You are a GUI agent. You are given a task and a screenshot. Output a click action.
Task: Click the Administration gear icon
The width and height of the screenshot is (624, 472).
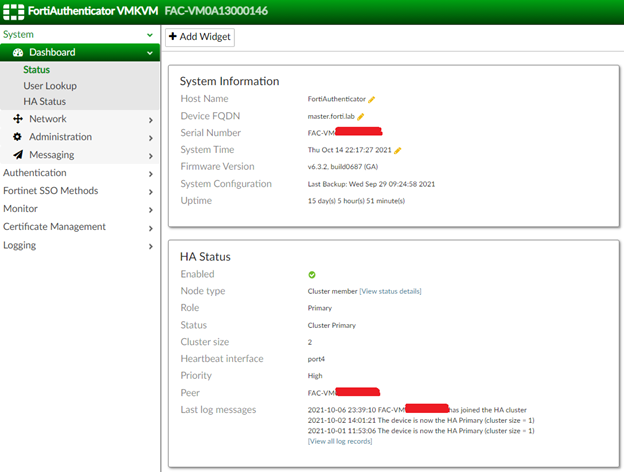(18, 137)
